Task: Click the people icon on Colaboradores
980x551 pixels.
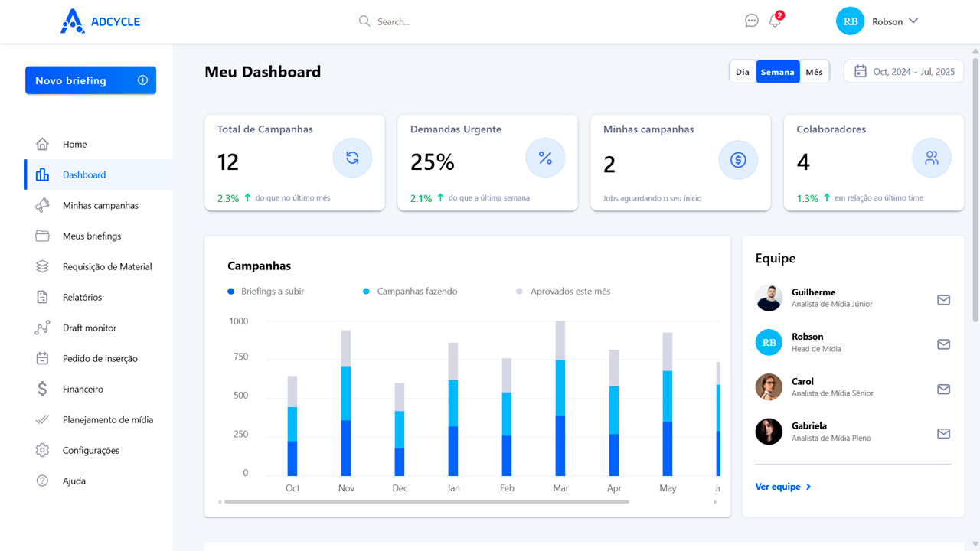Action: point(931,158)
